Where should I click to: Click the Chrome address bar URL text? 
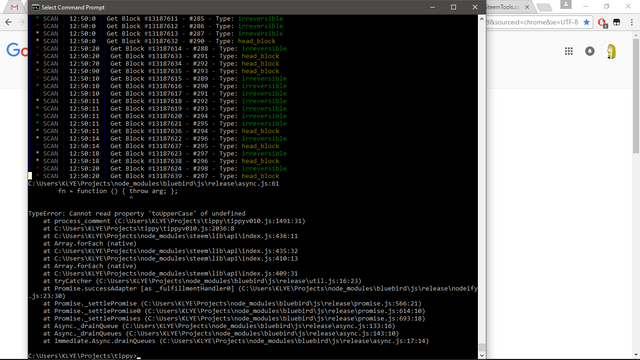(x=532, y=22)
